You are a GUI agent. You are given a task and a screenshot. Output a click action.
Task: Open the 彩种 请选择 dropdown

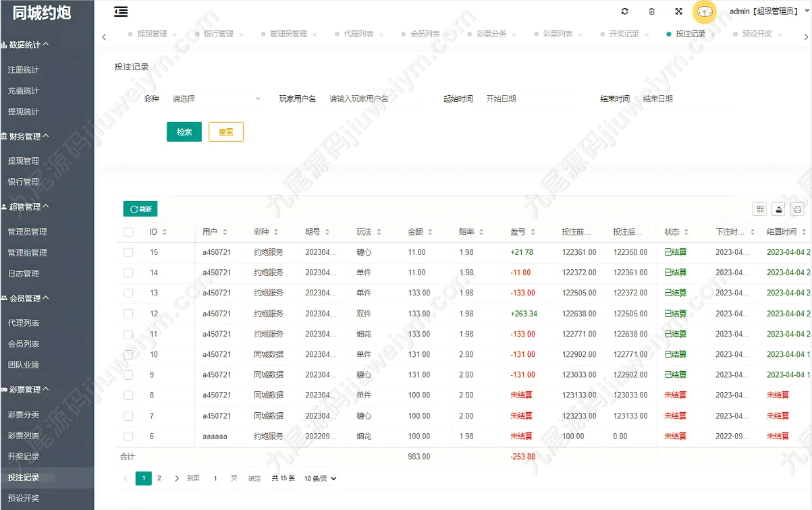coord(216,98)
